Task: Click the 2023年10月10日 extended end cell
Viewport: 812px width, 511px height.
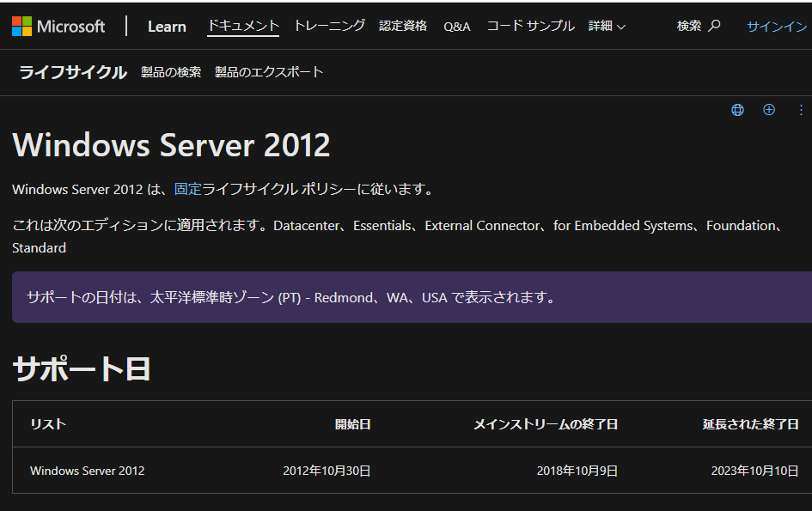Action: [x=755, y=471]
